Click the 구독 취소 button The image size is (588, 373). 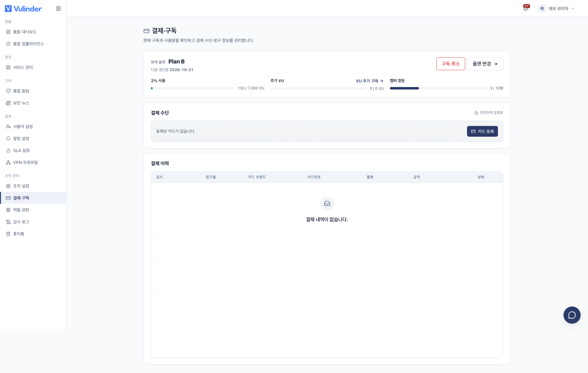(x=450, y=64)
